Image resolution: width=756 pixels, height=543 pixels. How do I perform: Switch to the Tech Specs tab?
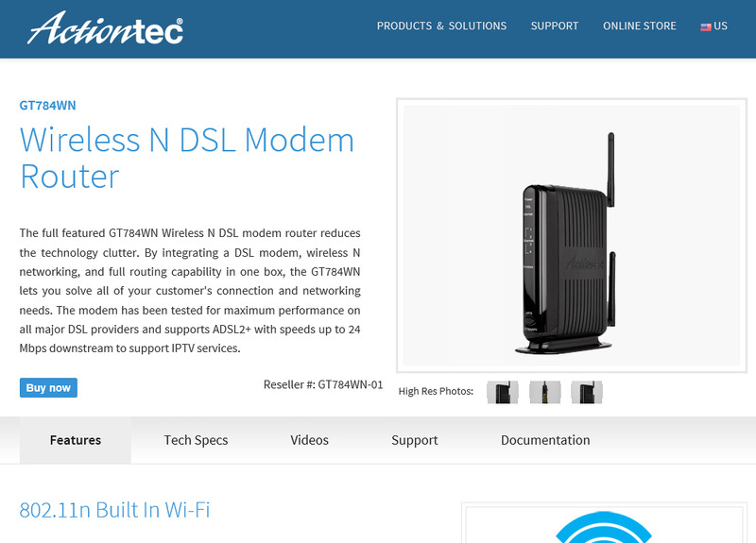point(196,440)
